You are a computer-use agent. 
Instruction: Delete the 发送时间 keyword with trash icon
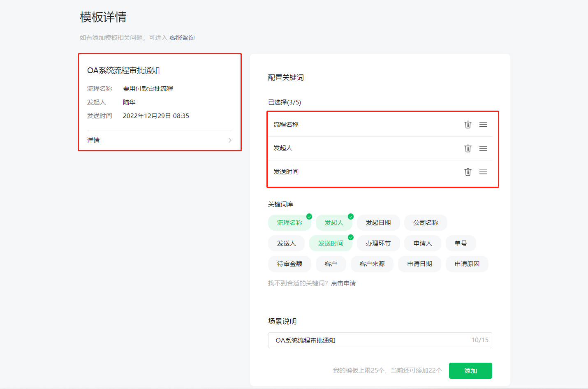468,172
